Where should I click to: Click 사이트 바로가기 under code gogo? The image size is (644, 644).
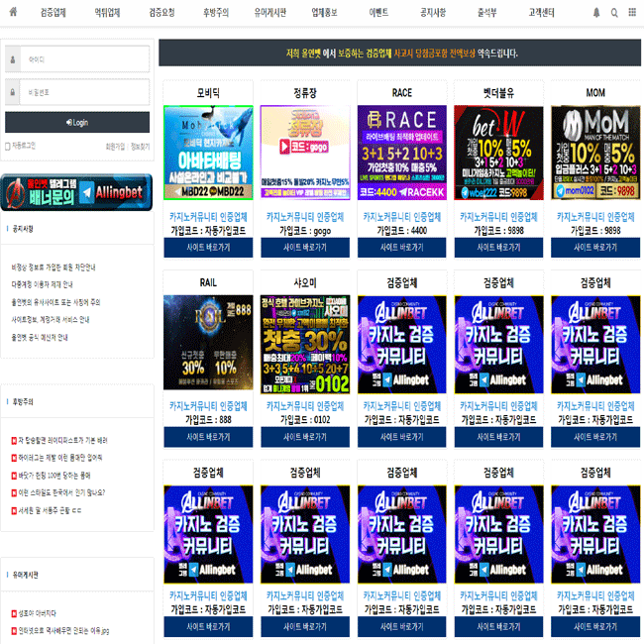pyautogui.click(x=305, y=248)
